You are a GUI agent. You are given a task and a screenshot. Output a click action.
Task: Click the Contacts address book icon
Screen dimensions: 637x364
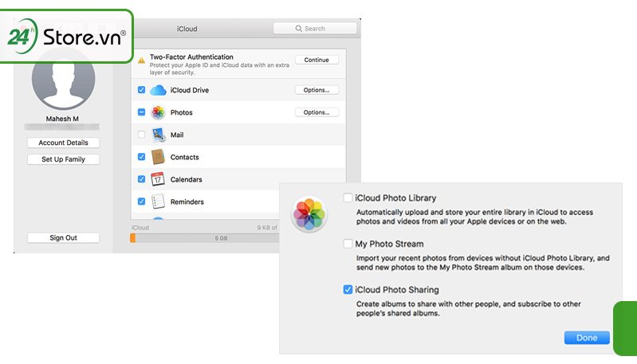tap(157, 157)
